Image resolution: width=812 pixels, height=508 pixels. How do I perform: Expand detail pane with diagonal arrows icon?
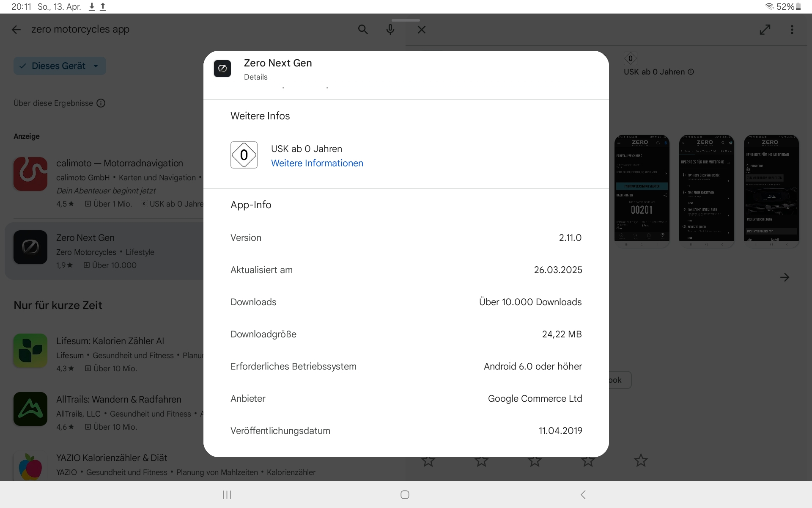pyautogui.click(x=765, y=30)
